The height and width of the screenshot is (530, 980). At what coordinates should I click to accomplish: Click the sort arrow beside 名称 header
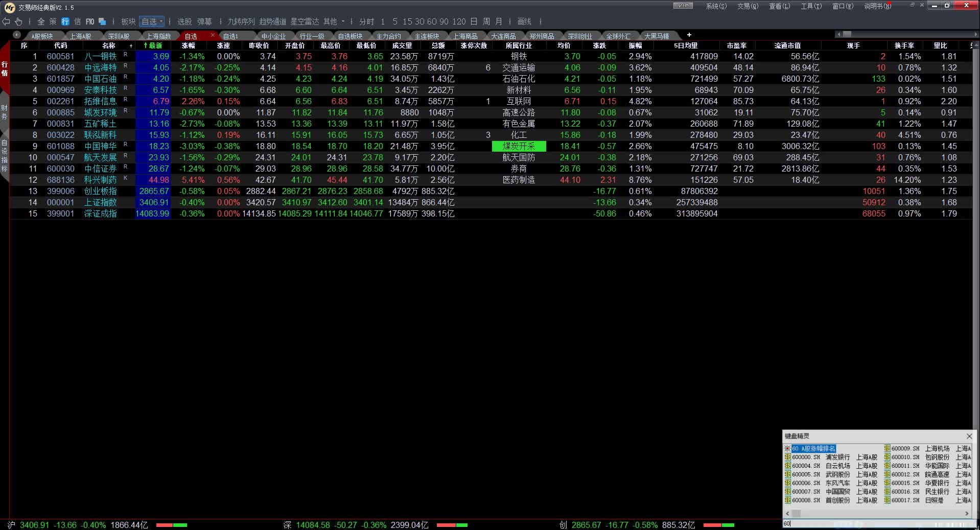pyautogui.click(x=131, y=45)
